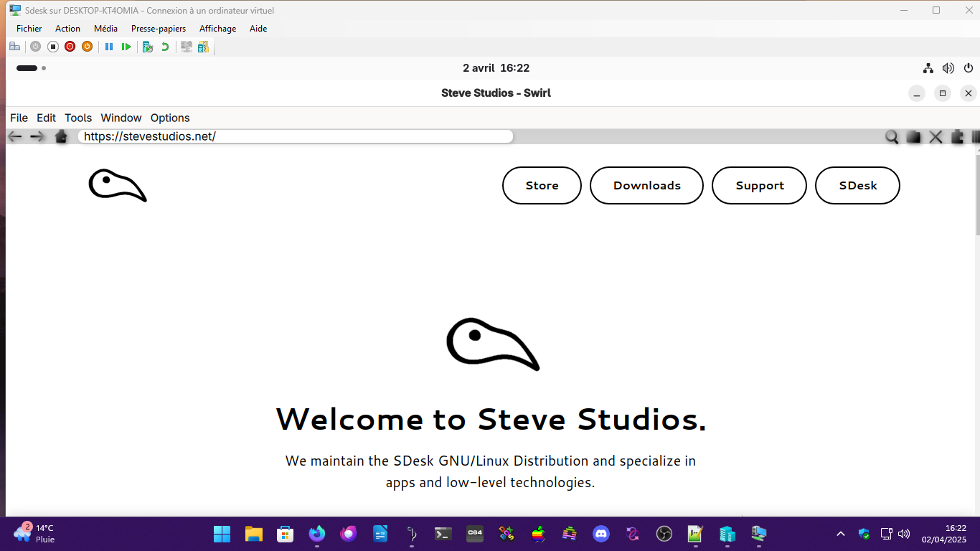Click the share/zip resources toolbar icon

203,47
